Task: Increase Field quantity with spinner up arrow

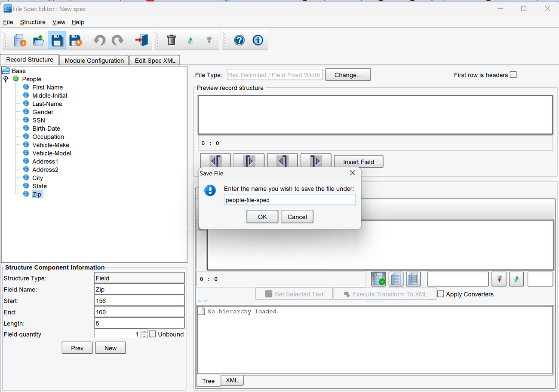Action: tap(144, 332)
